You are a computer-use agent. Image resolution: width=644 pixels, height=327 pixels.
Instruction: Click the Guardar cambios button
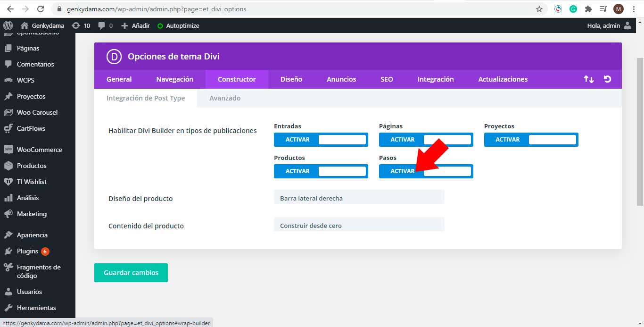131,273
